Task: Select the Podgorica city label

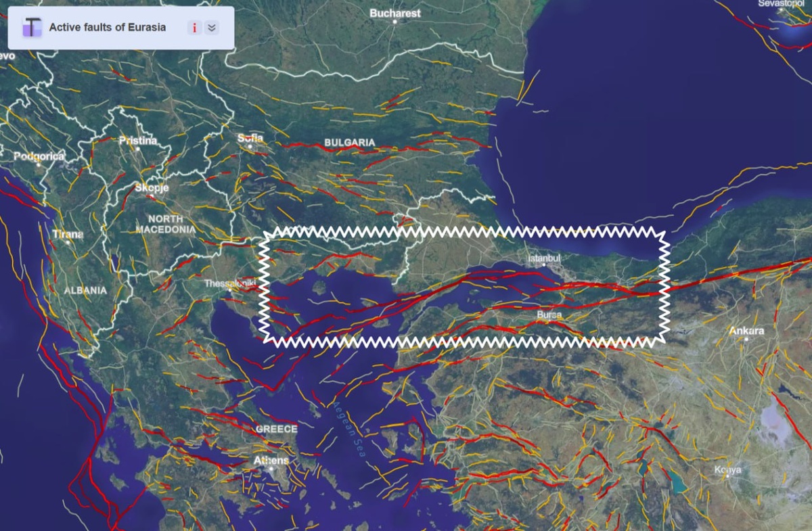Action: pos(39,156)
